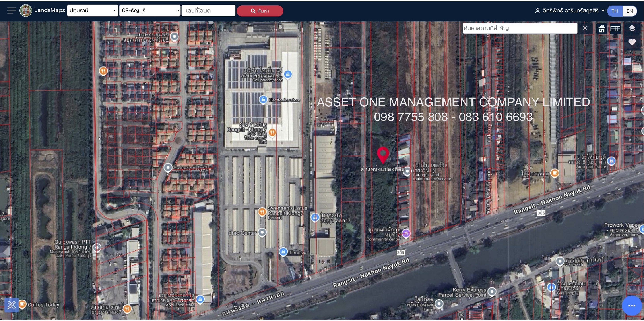This screenshot has width=644, height=321.
Task: Click the red land parcel location pin
Action: coord(382,155)
